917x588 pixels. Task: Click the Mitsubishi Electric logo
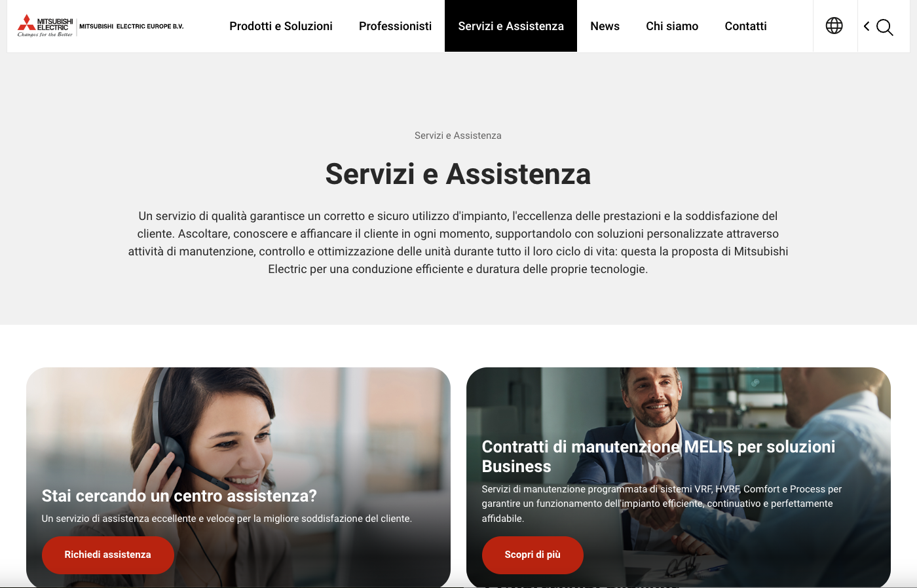[45, 26]
